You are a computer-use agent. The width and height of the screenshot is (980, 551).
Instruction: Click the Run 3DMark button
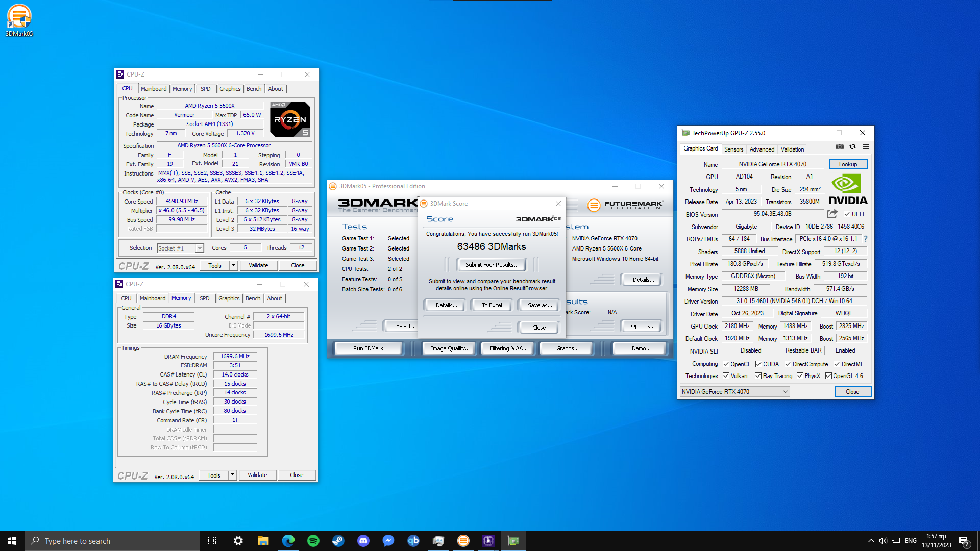[367, 348]
